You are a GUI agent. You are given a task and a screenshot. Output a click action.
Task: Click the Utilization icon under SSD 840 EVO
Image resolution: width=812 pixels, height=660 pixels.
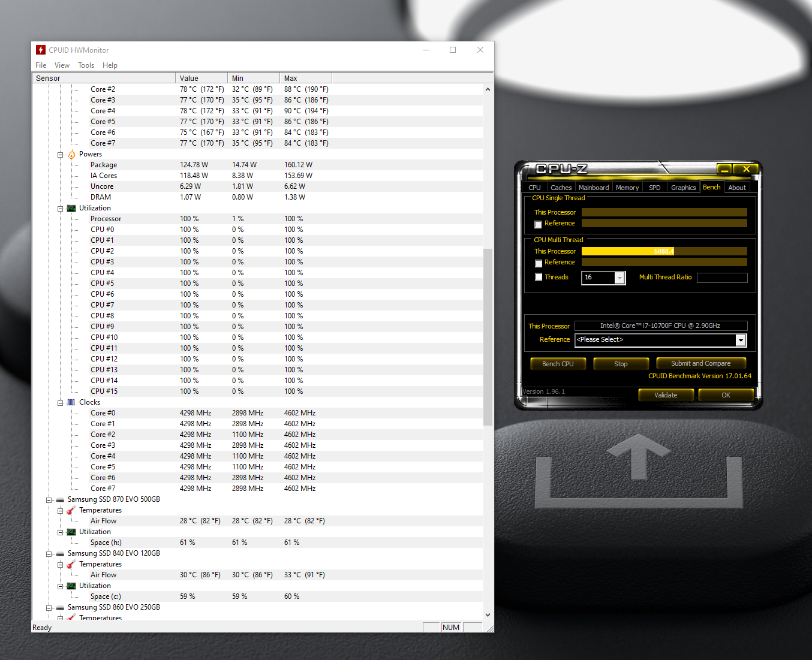click(71, 586)
